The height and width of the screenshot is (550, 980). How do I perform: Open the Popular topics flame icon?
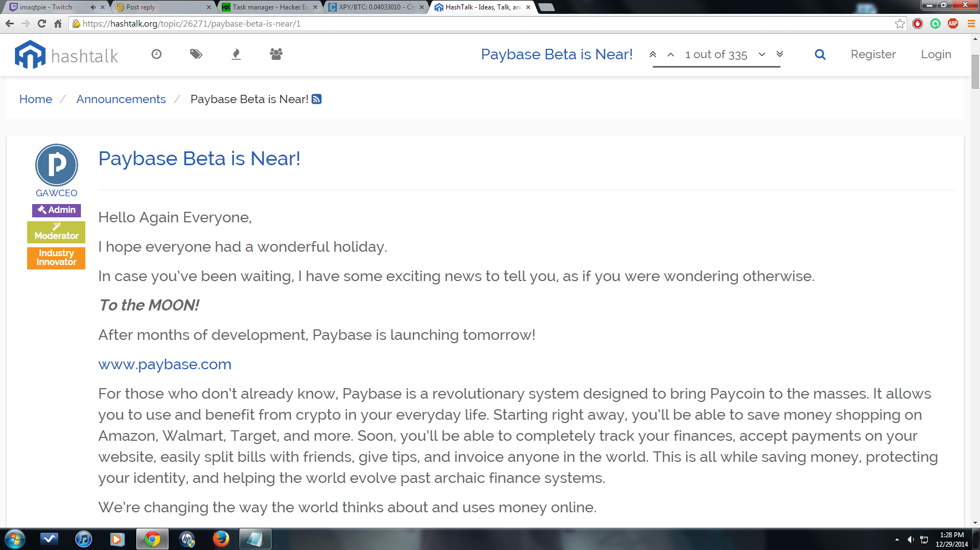point(236,54)
